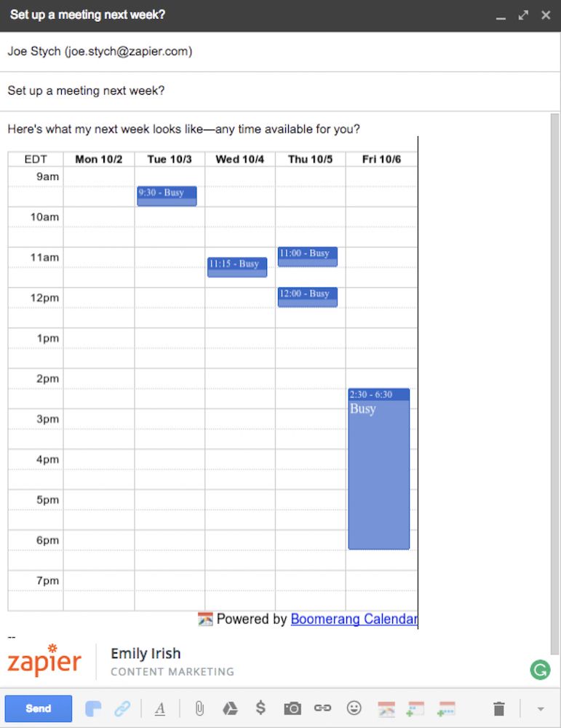
Task: Pop out compose window to full-screen
Action: 523,15
